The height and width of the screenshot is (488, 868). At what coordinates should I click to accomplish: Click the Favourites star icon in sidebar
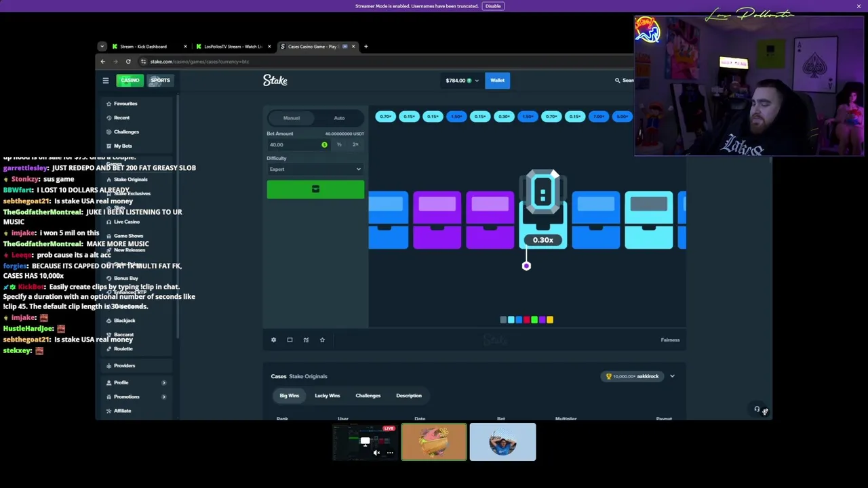pyautogui.click(x=108, y=104)
